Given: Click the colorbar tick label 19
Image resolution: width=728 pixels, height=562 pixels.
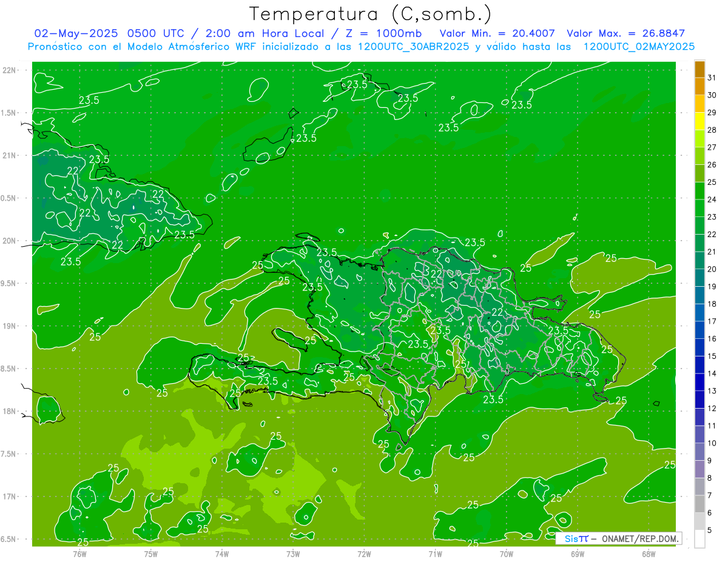Looking at the screenshot, I should (712, 287).
